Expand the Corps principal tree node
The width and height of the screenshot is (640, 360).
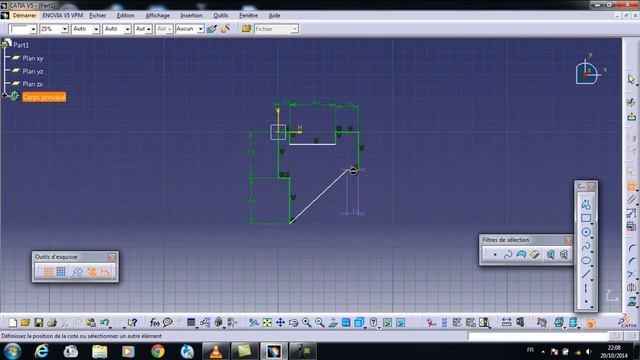(x=4, y=96)
